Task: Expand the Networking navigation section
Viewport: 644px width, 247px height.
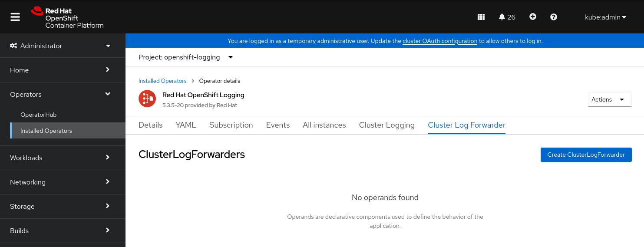Action: [x=63, y=182]
